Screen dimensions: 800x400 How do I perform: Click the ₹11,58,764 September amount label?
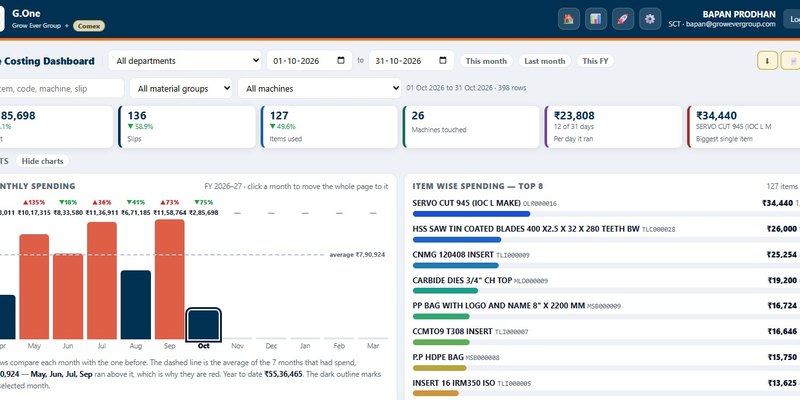(169, 212)
